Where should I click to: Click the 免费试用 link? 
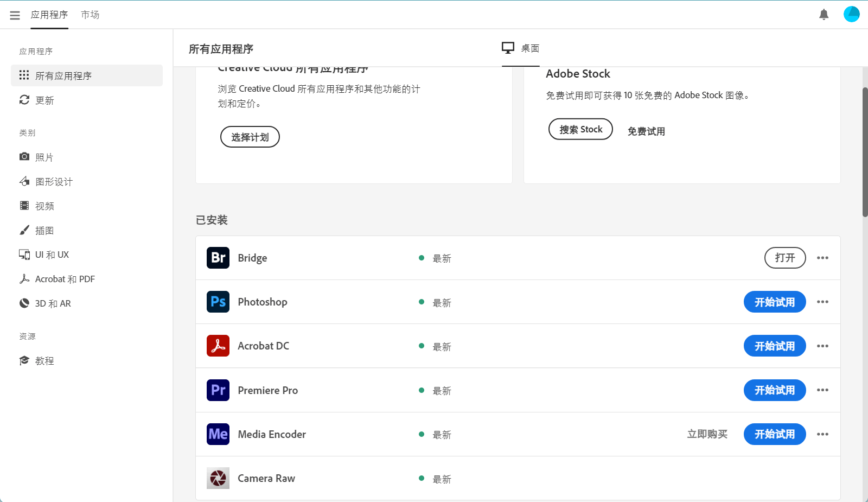tap(646, 131)
